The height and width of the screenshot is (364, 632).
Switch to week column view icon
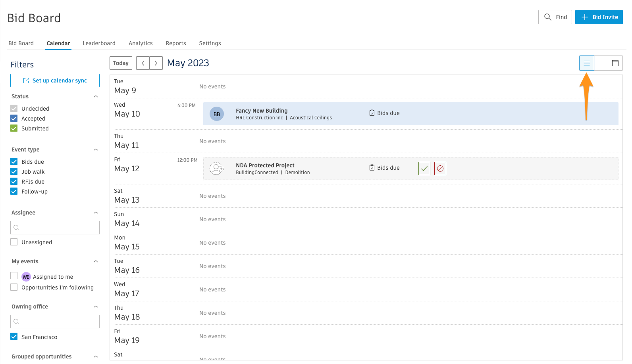(601, 63)
